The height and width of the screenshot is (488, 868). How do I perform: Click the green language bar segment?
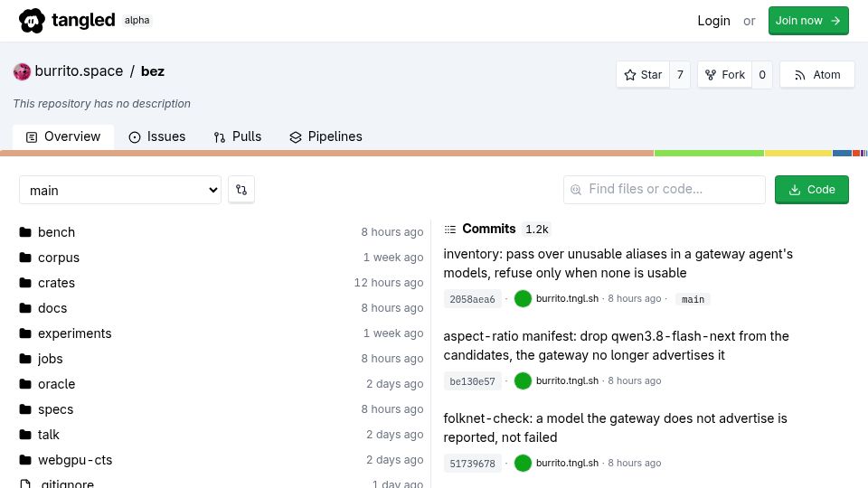tap(709, 154)
